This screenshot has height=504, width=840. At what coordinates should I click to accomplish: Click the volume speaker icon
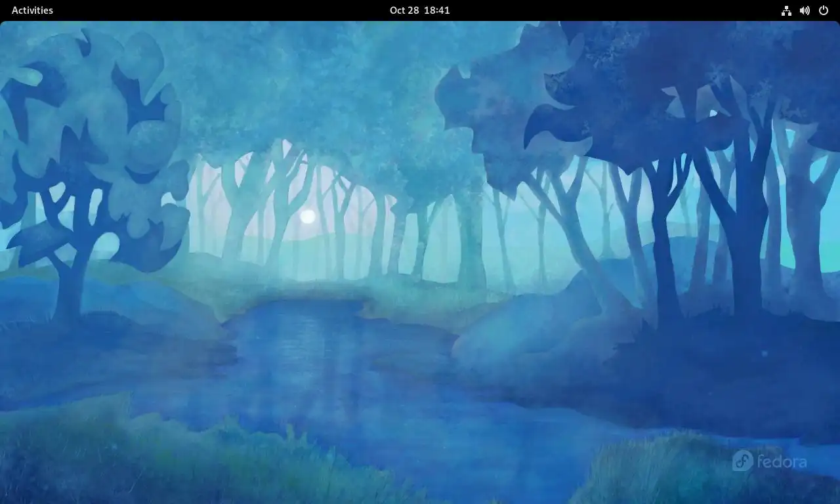tap(805, 10)
